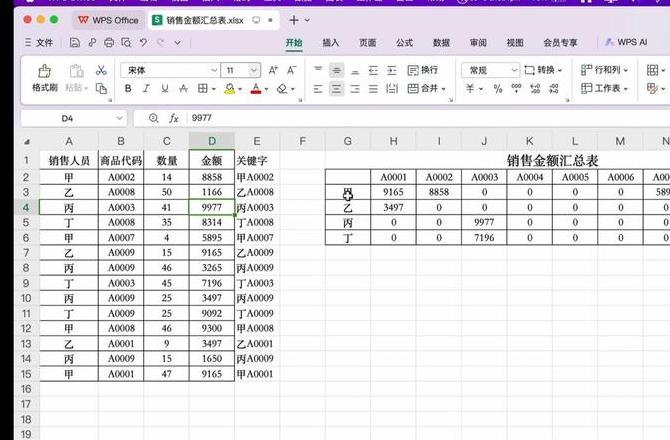This screenshot has width=670, height=440.
Task: Click the Wrap Text (换行) button
Action: pyautogui.click(x=423, y=70)
